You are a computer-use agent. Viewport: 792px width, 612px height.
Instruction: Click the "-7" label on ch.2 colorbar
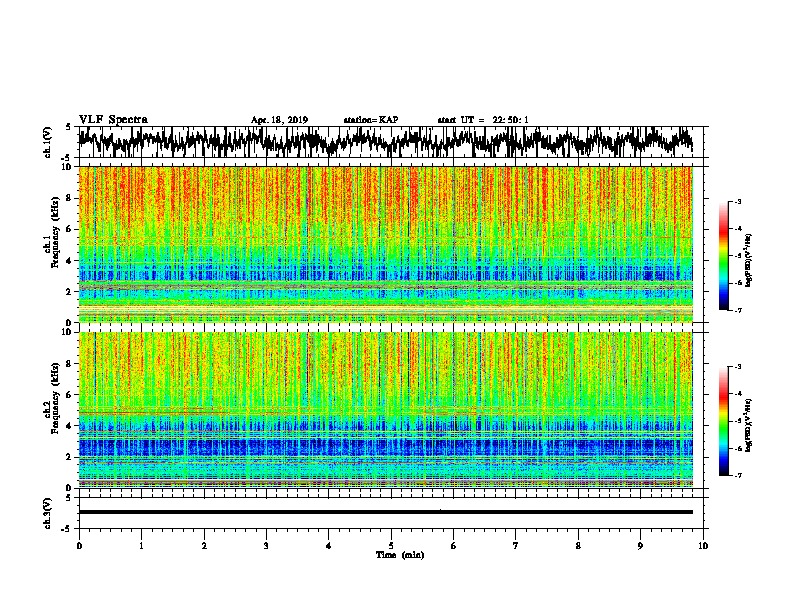click(737, 475)
